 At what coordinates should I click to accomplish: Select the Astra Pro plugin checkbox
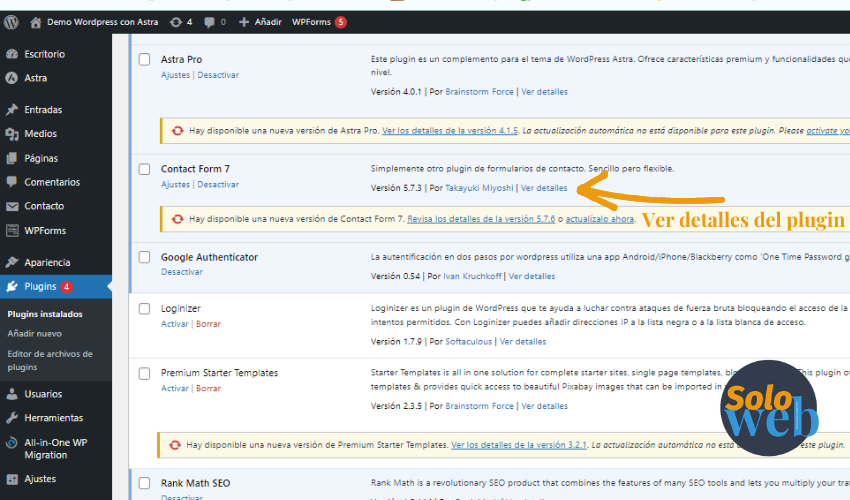click(x=144, y=59)
